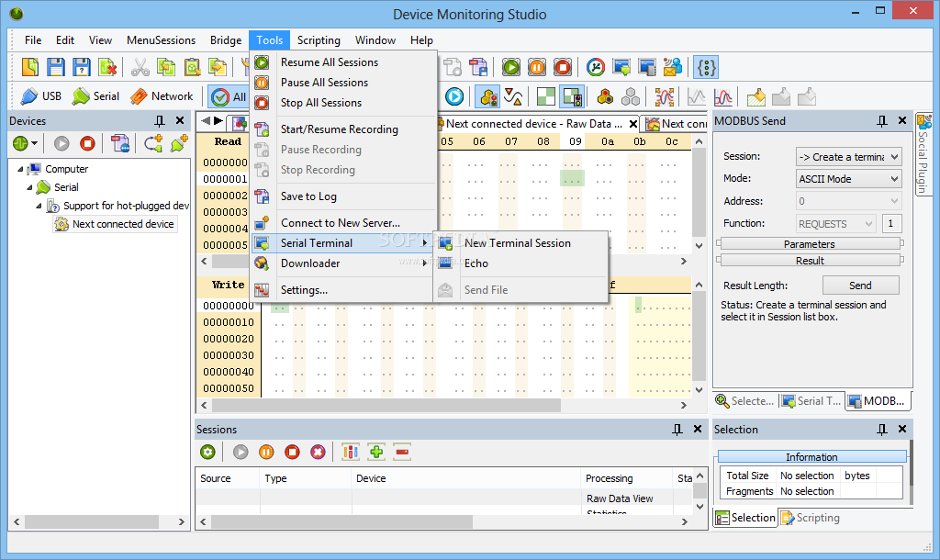Image resolution: width=940 pixels, height=560 pixels.
Task: Click the red Stop icon in Sessions panel
Action: tap(292, 452)
